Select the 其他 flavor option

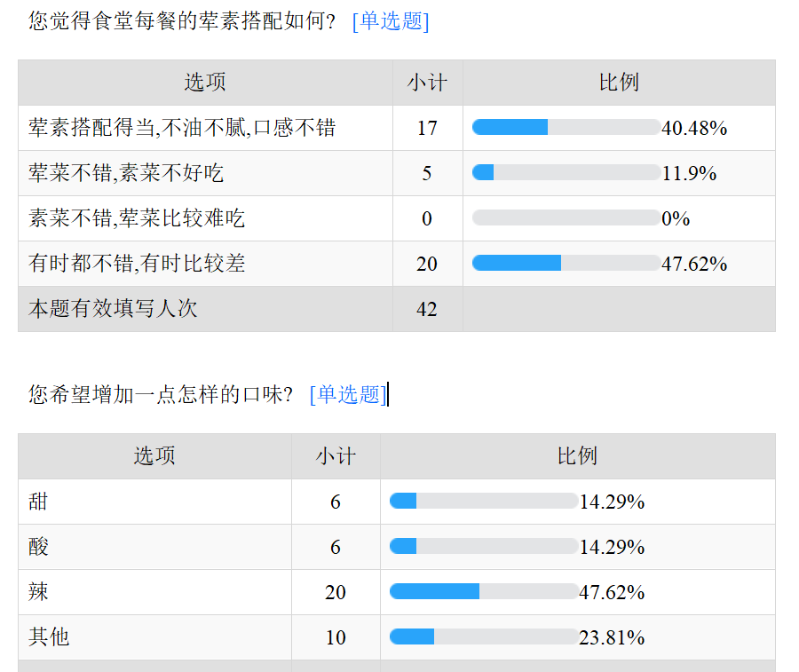coord(49,637)
